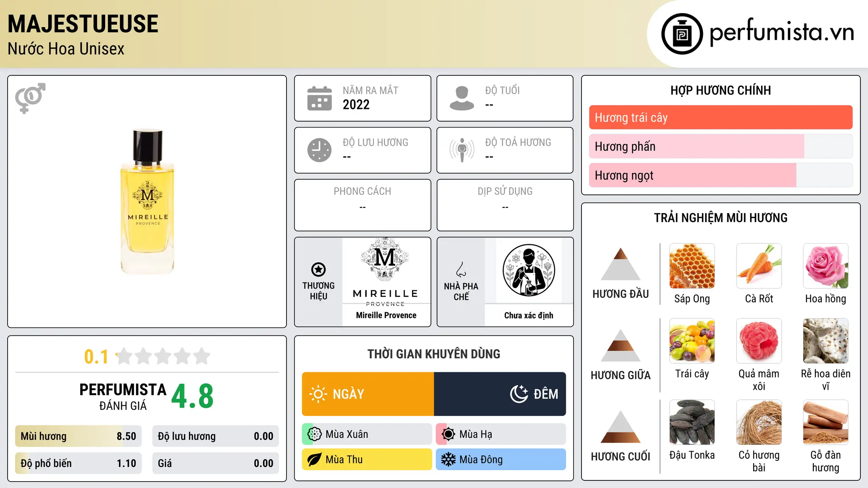Click the person icon beside Độ tuổi
Image resolution: width=868 pixels, height=488 pixels.
tap(462, 98)
